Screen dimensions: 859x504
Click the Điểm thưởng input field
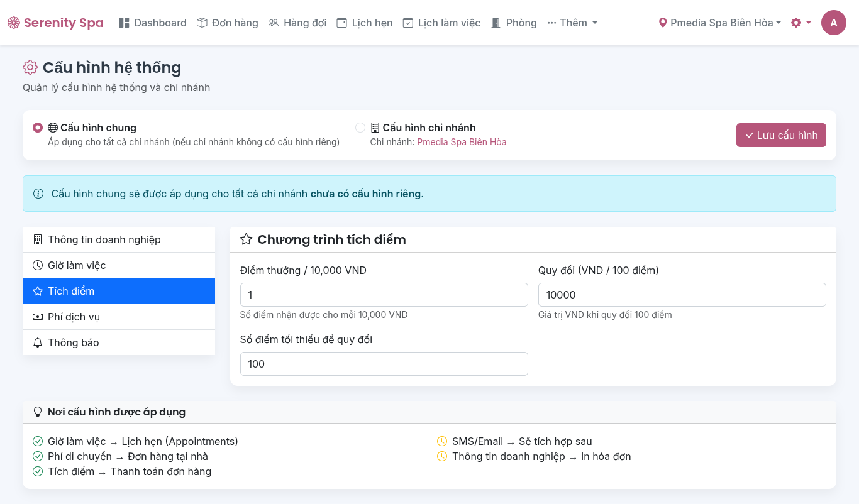384,295
